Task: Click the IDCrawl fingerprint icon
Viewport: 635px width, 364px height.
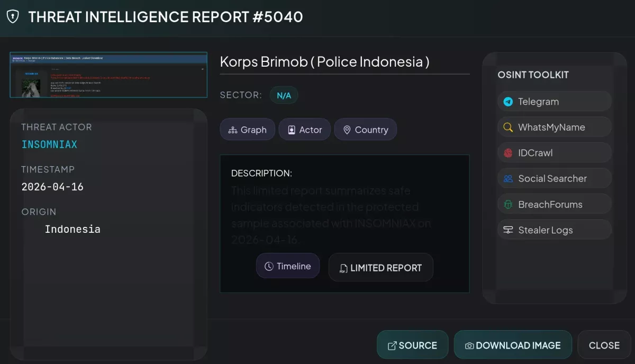Action: pos(508,153)
